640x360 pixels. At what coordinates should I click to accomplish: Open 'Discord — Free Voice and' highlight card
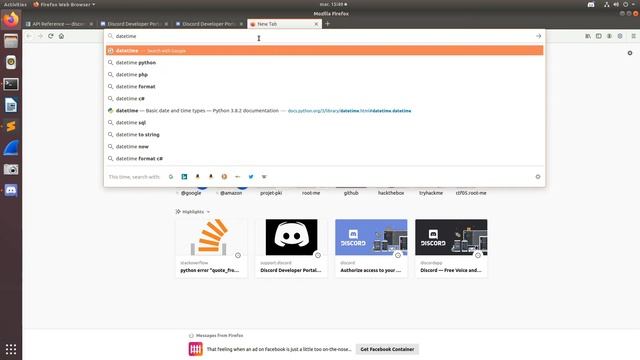451,248
